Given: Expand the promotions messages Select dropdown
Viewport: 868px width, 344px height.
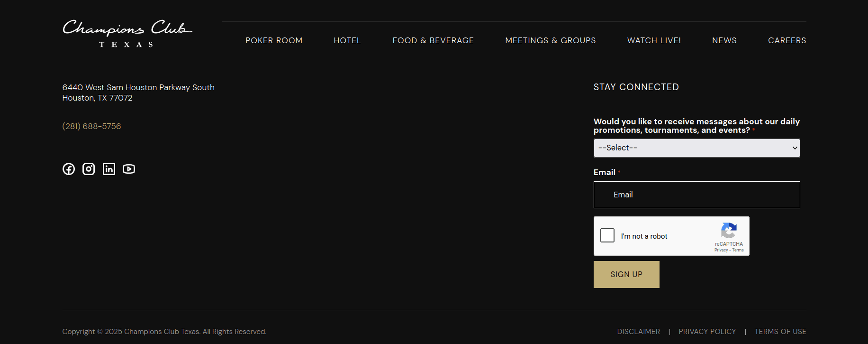Looking at the screenshot, I should click(x=696, y=148).
